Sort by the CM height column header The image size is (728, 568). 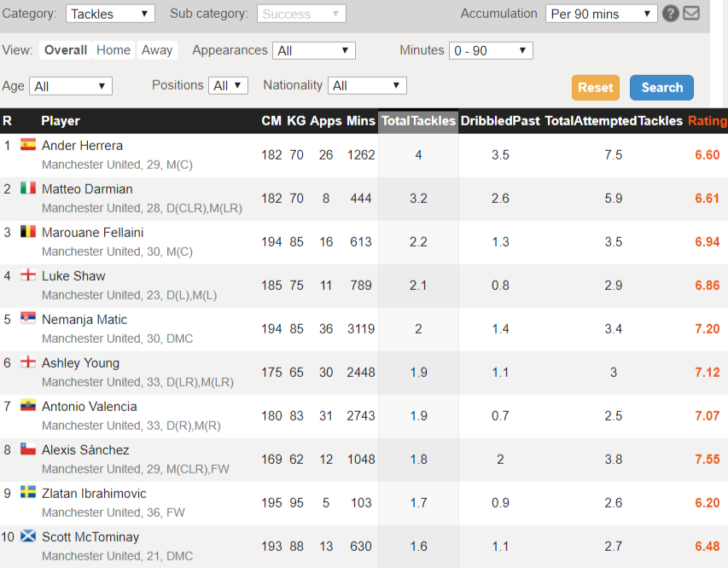click(271, 121)
